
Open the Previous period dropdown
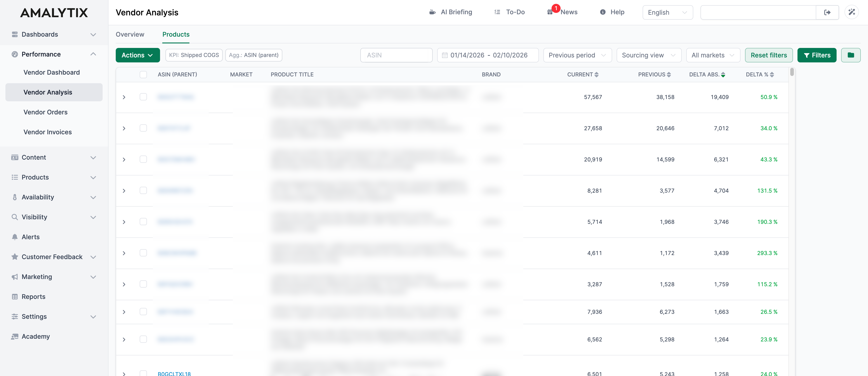point(577,55)
